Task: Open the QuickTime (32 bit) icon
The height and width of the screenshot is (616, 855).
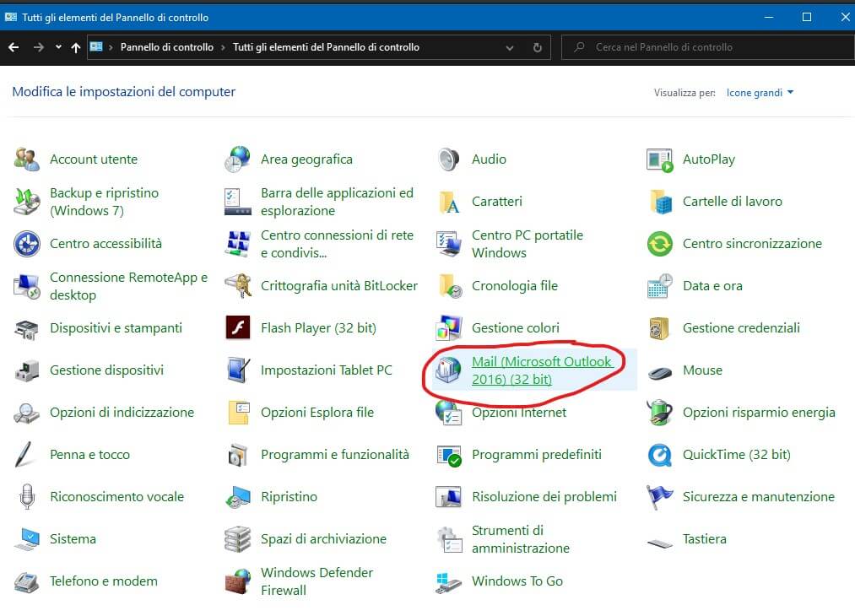Action: pos(659,455)
